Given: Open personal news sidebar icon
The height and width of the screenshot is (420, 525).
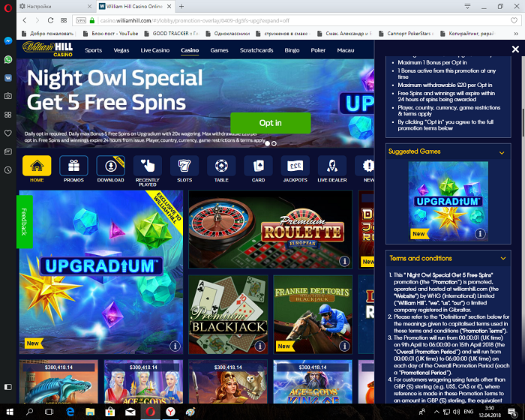Looking at the screenshot, I should (8, 151).
